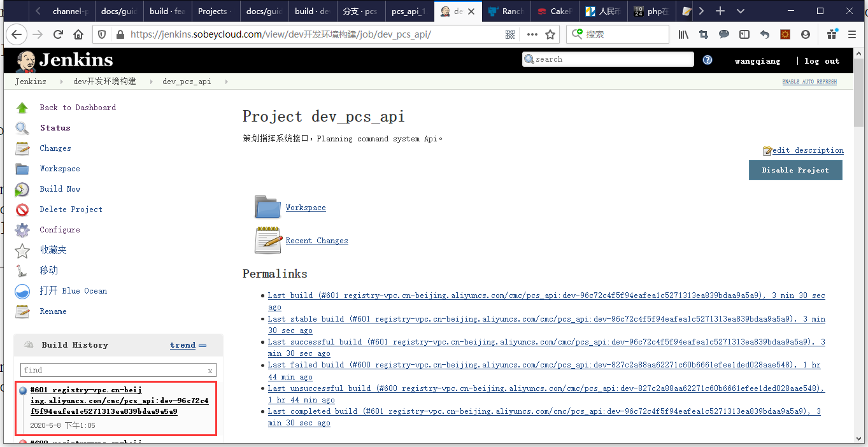Viewport: 868px width, 447px height.
Task: Click the large Workspace folder icon in main panel
Action: coord(267,207)
